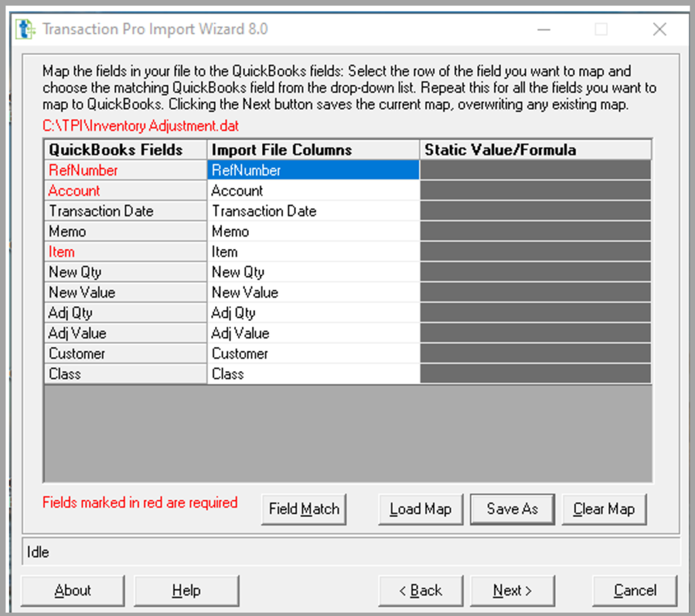This screenshot has width=695, height=616.
Task: Click the Class QuickBooks field
Action: click(126, 374)
